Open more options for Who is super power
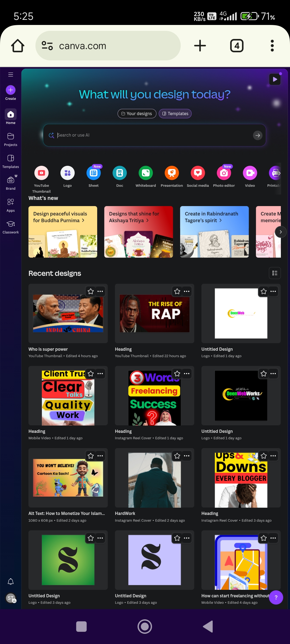Screen dimensions: 290x644 [x=100, y=291]
